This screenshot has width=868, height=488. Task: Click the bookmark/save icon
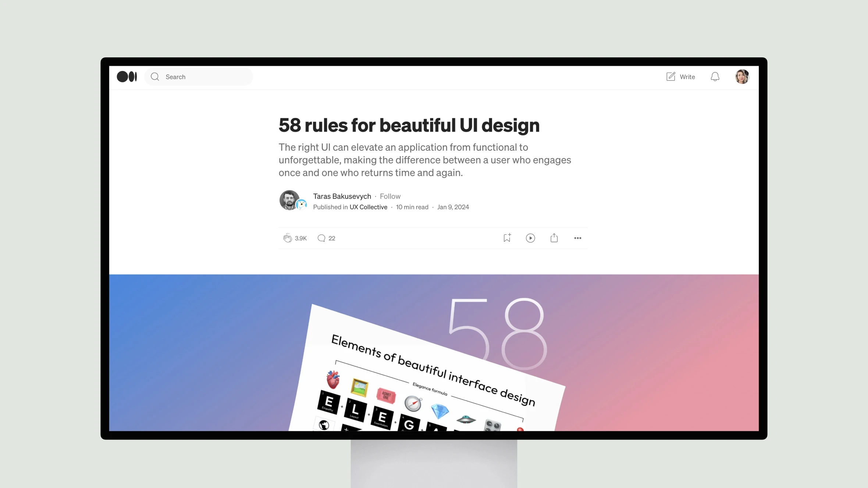507,238
